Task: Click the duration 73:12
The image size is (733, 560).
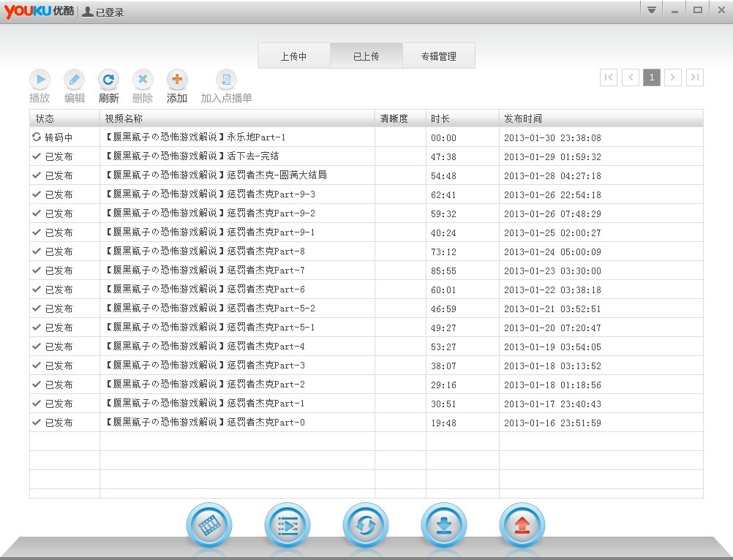Action: pyautogui.click(x=443, y=251)
